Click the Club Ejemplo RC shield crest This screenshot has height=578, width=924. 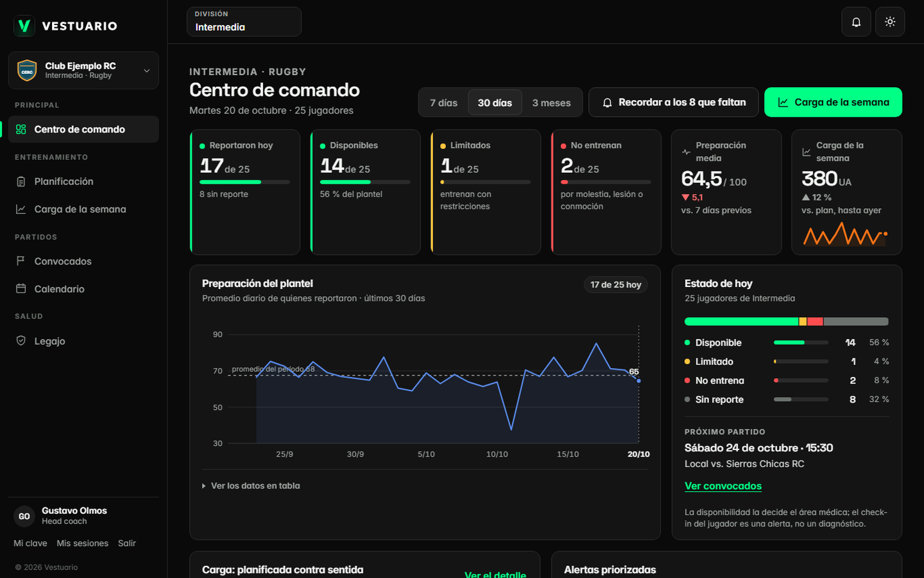(27, 70)
